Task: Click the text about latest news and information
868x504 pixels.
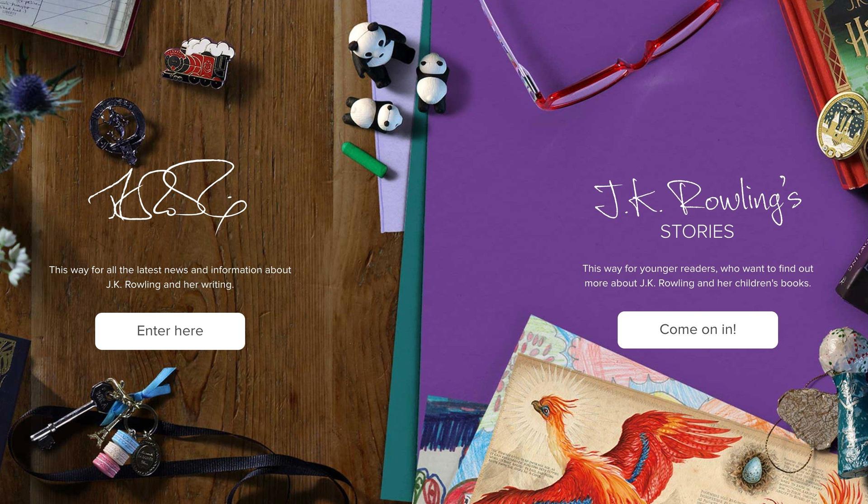Action: click(170, 277)
